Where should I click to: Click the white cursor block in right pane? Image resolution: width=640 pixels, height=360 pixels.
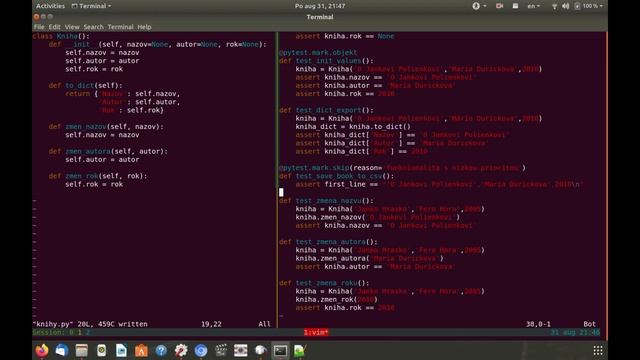281,192
